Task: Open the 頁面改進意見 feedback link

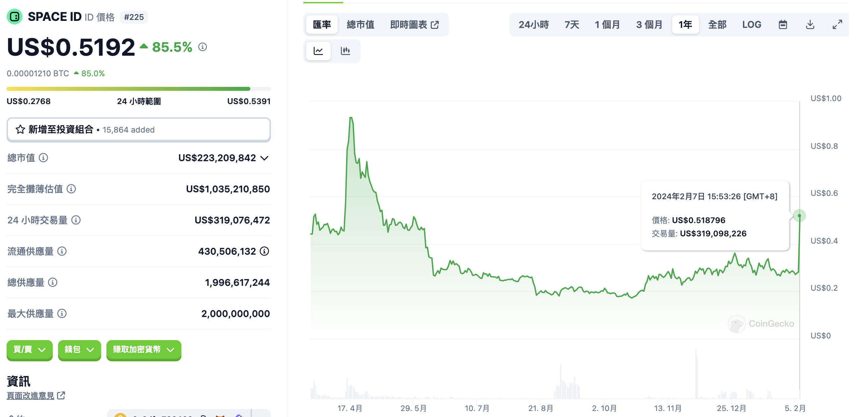Action: [36, 395]
